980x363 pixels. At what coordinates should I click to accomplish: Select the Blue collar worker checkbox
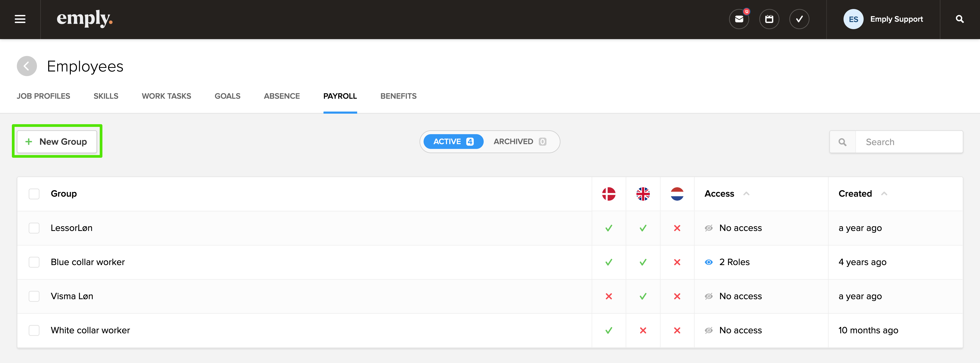click(x=34, y=262)
